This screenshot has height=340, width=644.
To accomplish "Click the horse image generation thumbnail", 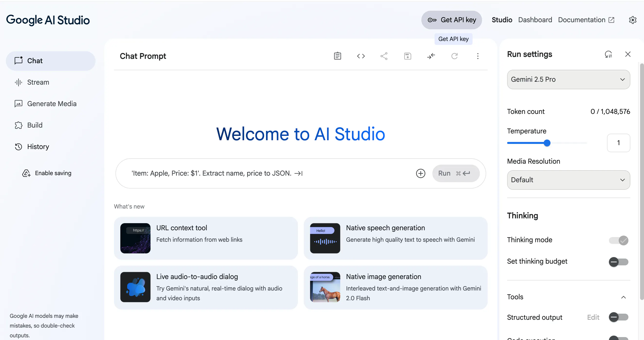I will click(x=325, y=287).
